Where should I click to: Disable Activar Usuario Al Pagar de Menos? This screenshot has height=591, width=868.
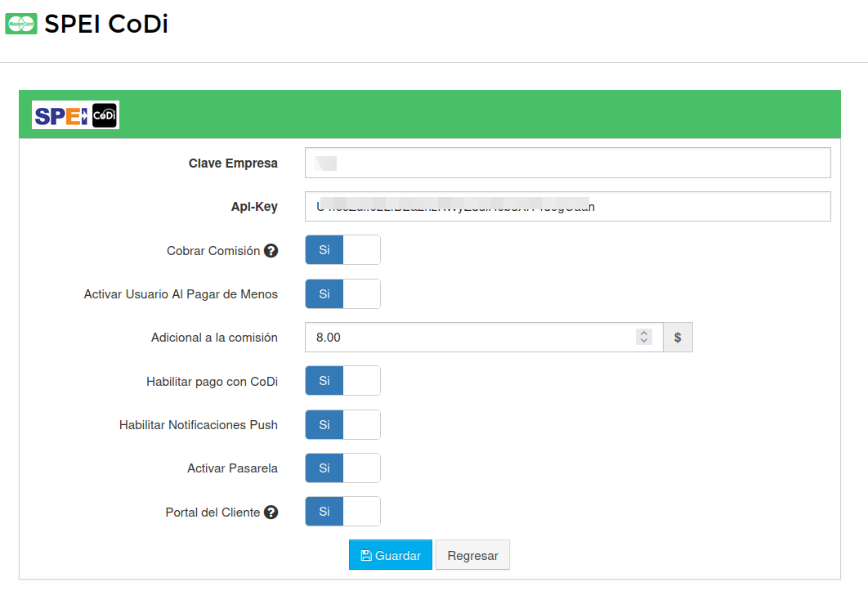[342, 294]
